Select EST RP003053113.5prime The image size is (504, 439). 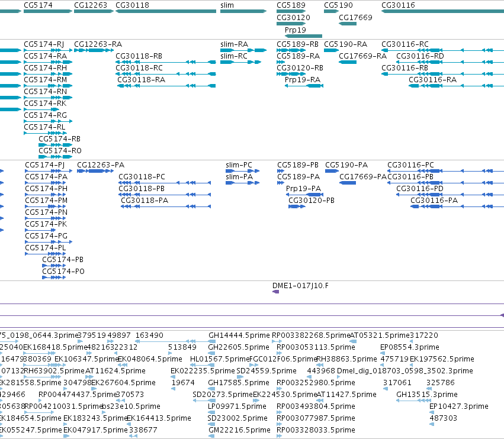click(316, 347)
